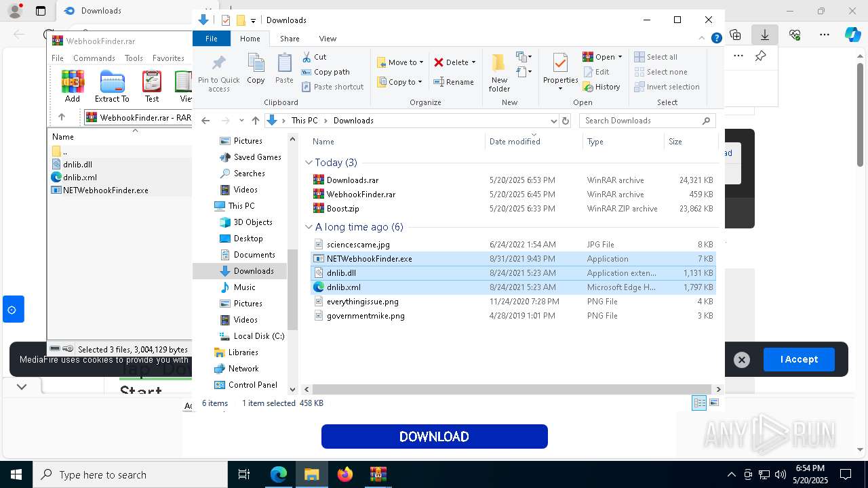Image resolution: width=868 pixels, height=488 pixels.
Task: Open file History in ribbon
Action: click(x=601, y=87)
